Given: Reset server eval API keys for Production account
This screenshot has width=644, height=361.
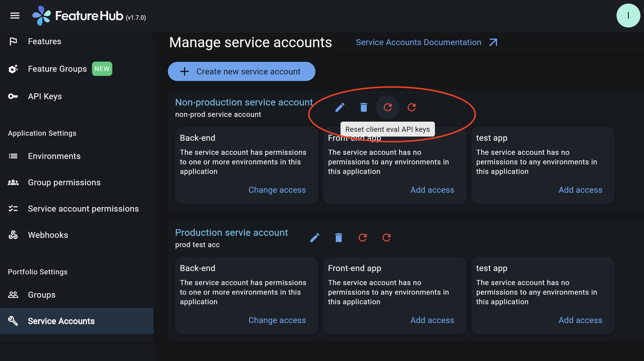Looking at the screenshot, I should [387, 237].
